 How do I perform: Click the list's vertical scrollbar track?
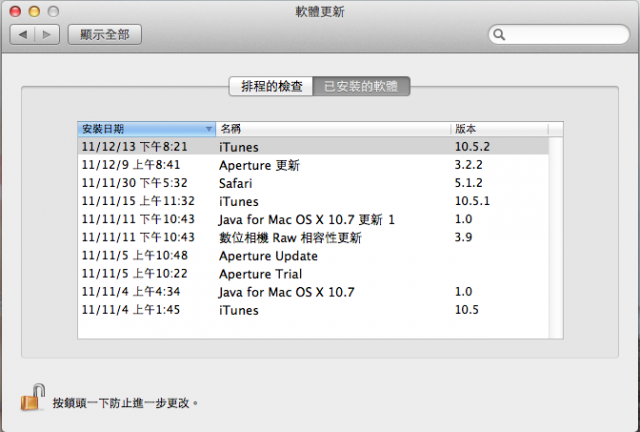pos(556,238)
